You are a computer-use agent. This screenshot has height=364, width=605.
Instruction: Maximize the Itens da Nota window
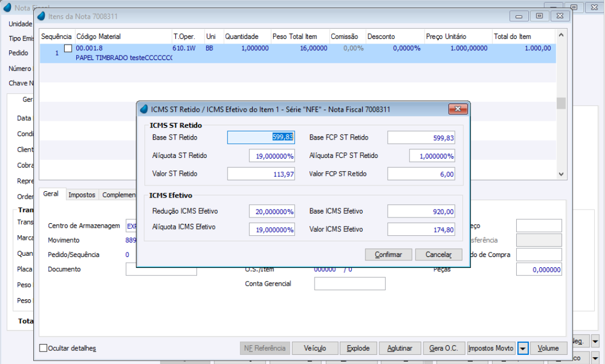pos(540,16)
